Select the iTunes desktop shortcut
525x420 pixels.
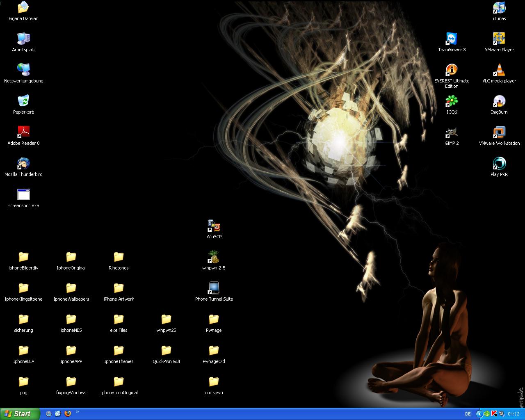tap(499, 7)
